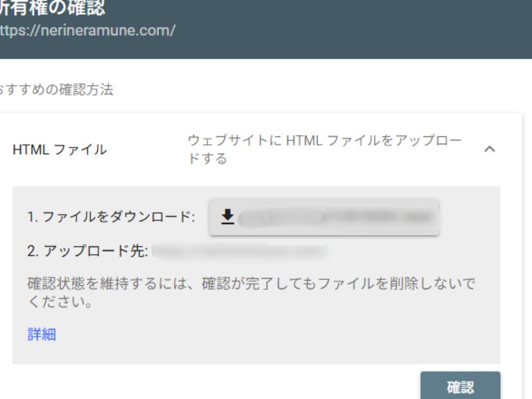Screen dimensions: 532x399
Task: Click the 確認 button
Action: (460, 386)
